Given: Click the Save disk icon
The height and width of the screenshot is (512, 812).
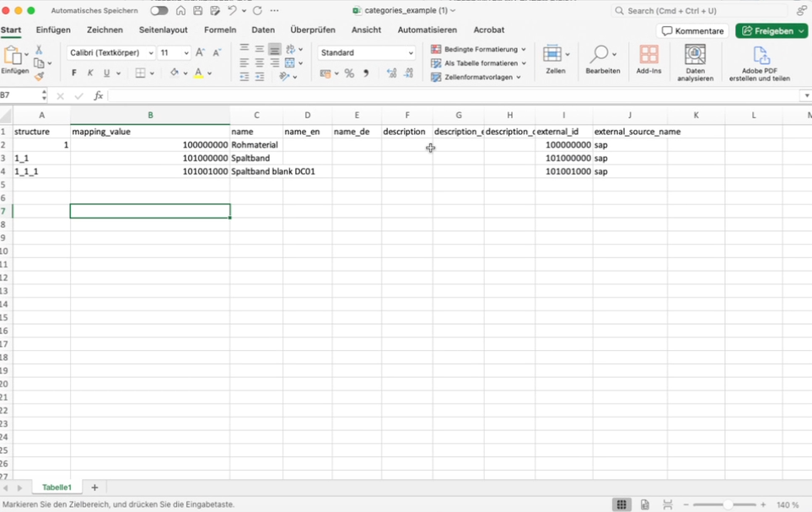Looking at the screenshot, I should click(x=198, y=10).
